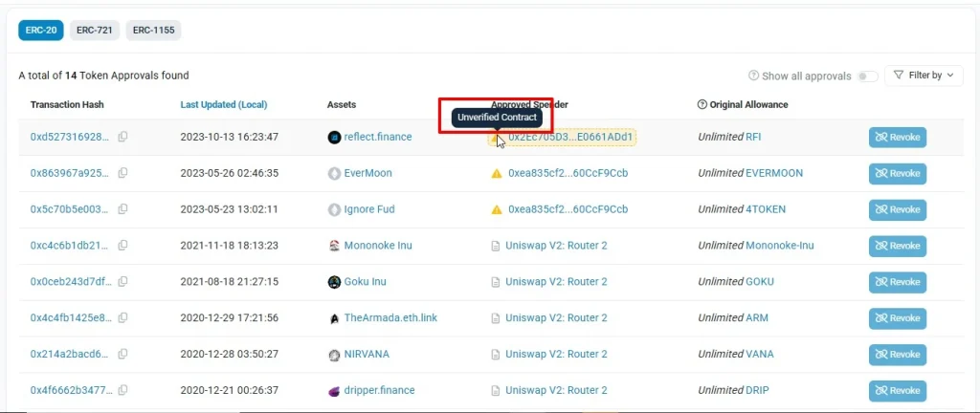Click TheArmada.eth.link token logo
The image size is (980, 413).
pos(334,318)
